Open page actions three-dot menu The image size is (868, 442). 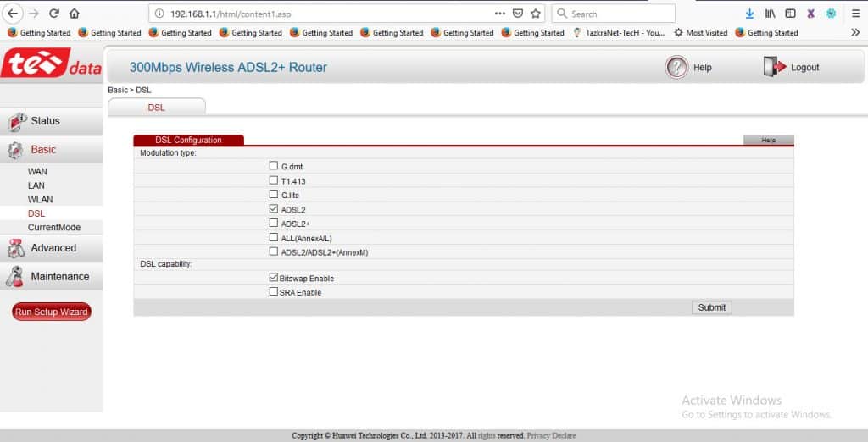(500, 14)
